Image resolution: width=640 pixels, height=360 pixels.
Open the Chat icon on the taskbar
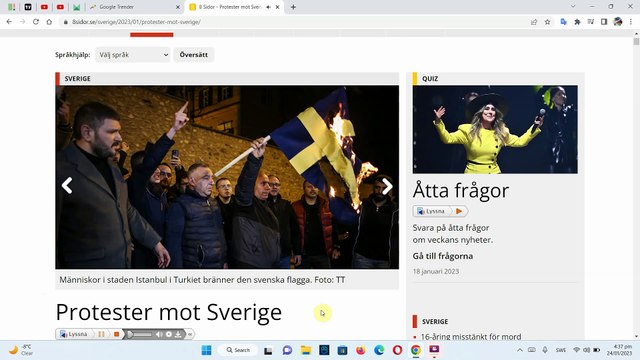(287, 350)
